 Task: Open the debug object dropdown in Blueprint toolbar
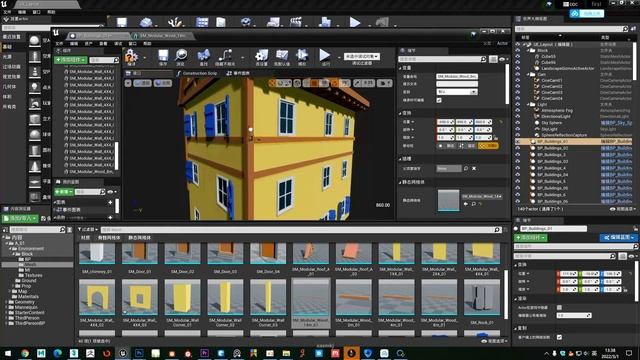click(x=362, y=56)
